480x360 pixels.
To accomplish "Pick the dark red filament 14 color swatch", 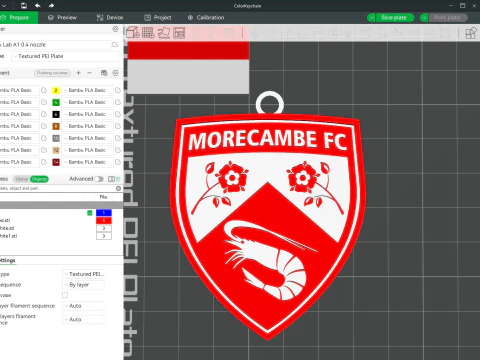I will tap(56, 162).
